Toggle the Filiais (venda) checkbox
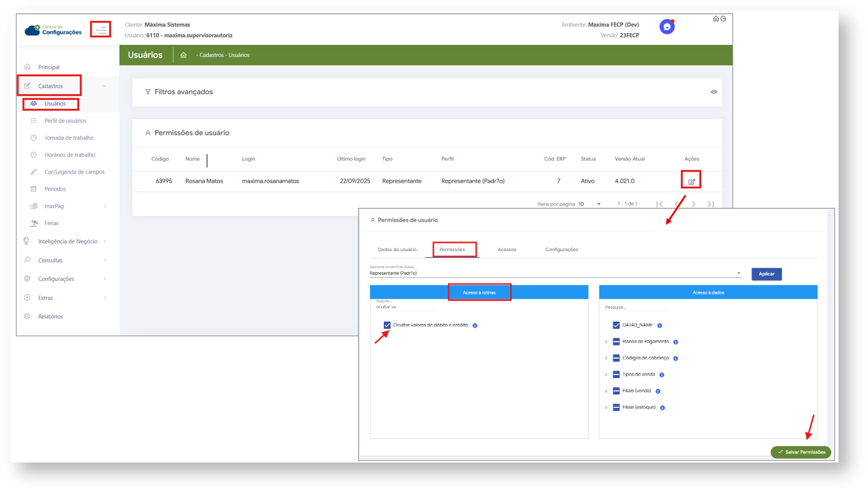 (616, 391)
